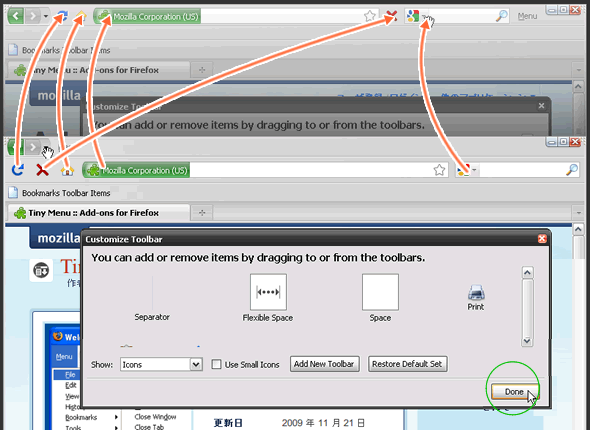Click the Back button in the top window
590x430 pixels.
[16, 16]
